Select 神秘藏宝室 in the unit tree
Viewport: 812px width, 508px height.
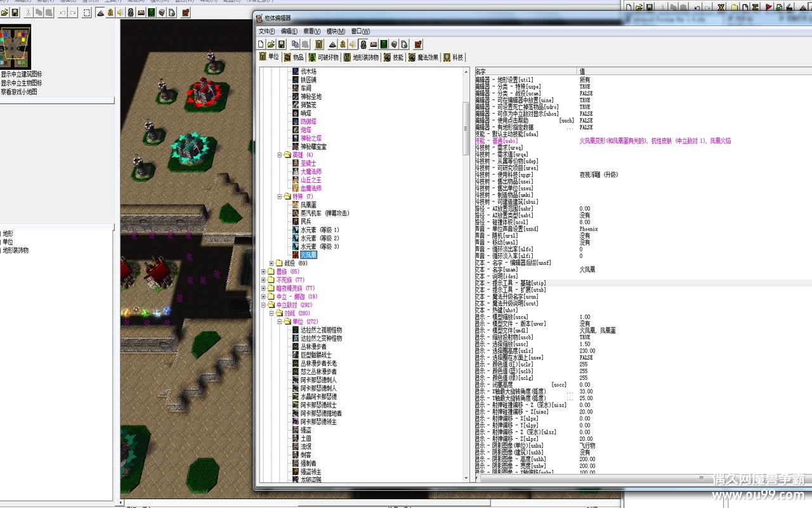click(313, 147)
